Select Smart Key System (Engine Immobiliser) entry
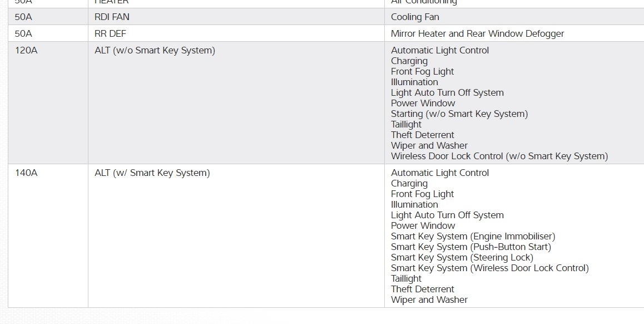 click(x=473, y=236)
